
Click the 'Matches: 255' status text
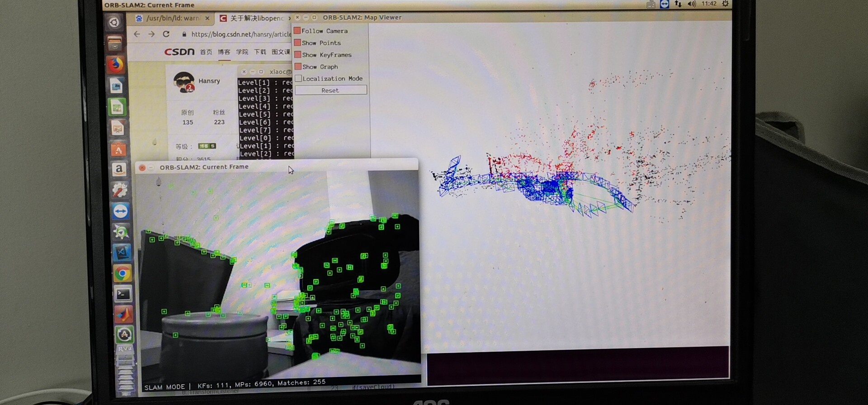click(302, 382)
